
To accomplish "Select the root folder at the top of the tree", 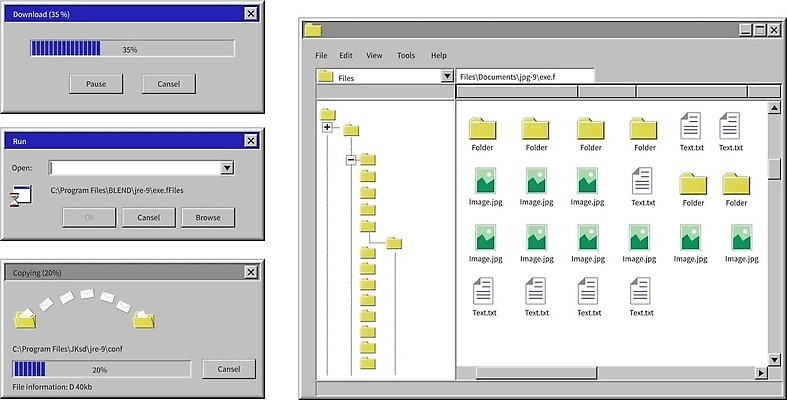I will [328, 114].
